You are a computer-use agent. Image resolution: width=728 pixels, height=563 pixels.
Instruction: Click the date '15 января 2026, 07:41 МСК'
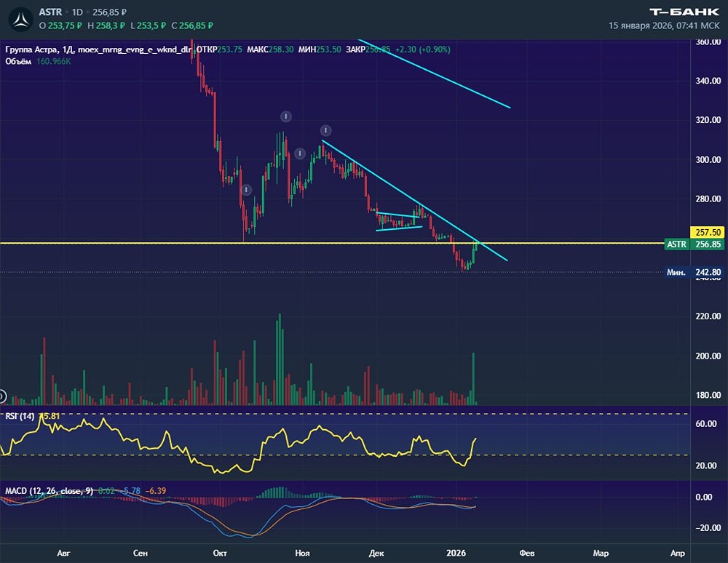(x=664, y=25)
